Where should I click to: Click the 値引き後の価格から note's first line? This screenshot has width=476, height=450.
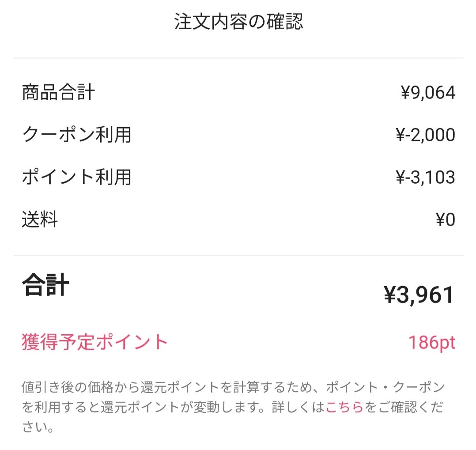click(172, 387)
